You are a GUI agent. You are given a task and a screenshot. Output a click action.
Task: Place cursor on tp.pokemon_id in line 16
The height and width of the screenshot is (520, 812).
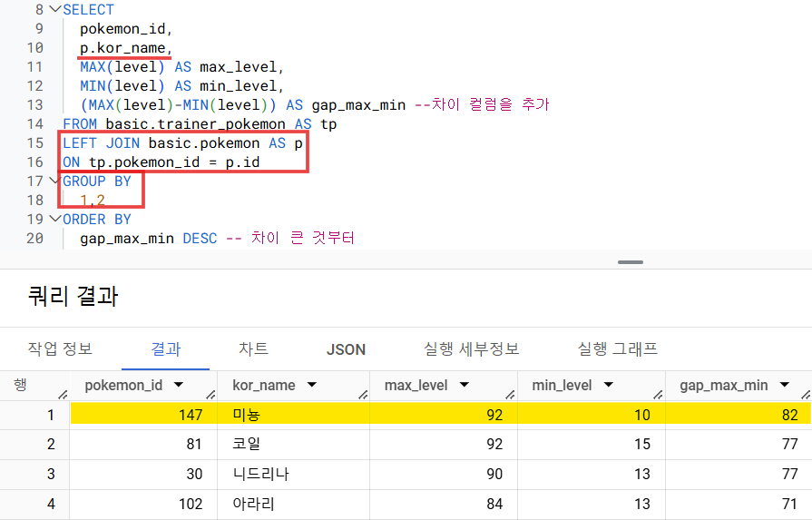[x=144, y=162]
